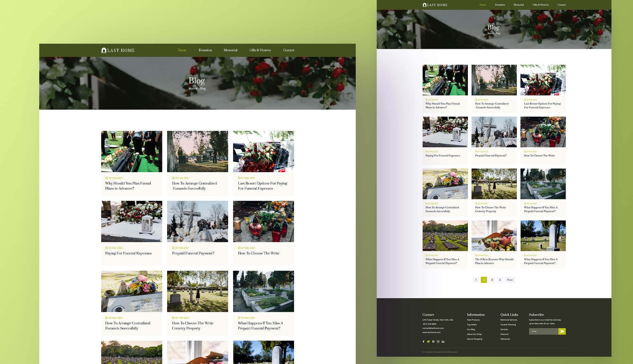Open Memorial in the right preview navigation
Image resolution: width=633 pixels, height=364 pixels.
pyautogui.click(x=518, y=5)
